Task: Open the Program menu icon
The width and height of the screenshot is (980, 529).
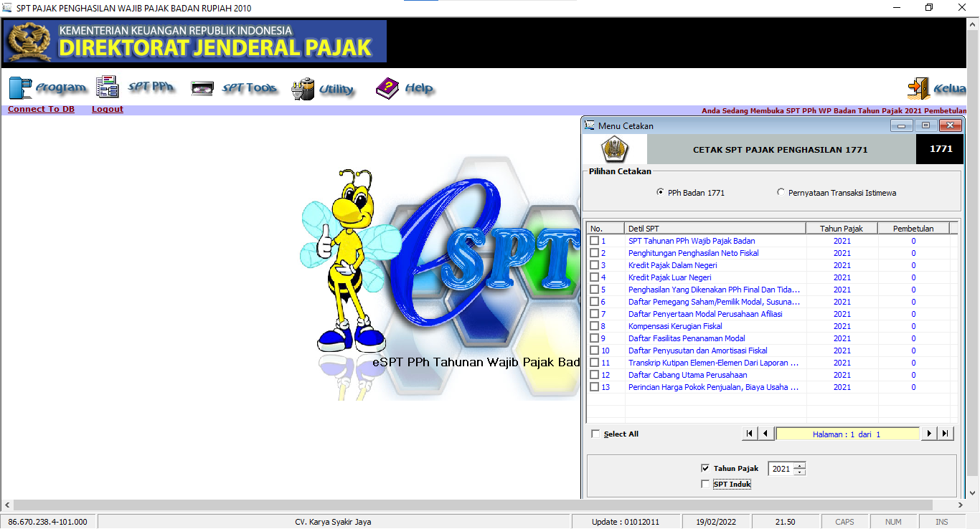Action: pos(20,88)
